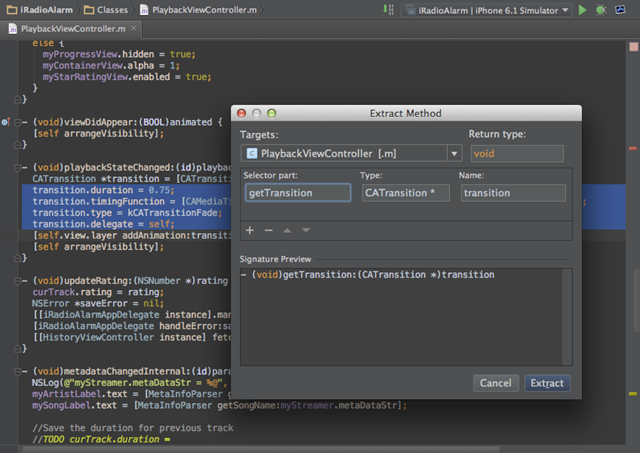Image resolution: width=640 pixels, height=453 pixels.
Task: Move parameter up with up arrow
Action: click(x=287, y=230)
